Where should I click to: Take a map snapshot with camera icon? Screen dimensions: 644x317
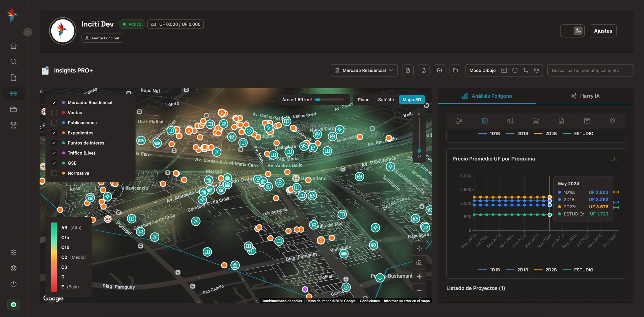coord(419,262)
